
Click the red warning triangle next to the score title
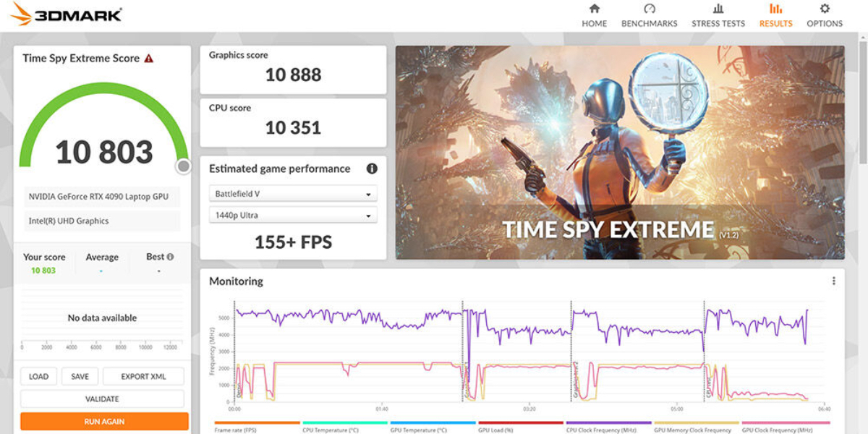point(148,59)
